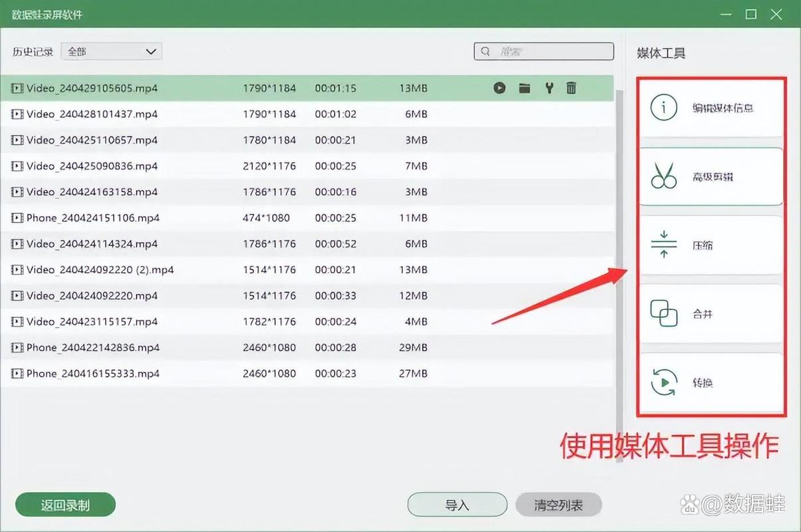Image resolution: width=801 pixels, height=532 pixels.
Task: Open the 编辑媒体信息 media info tool
Action: pyautogui.click(x=711, y=108)
